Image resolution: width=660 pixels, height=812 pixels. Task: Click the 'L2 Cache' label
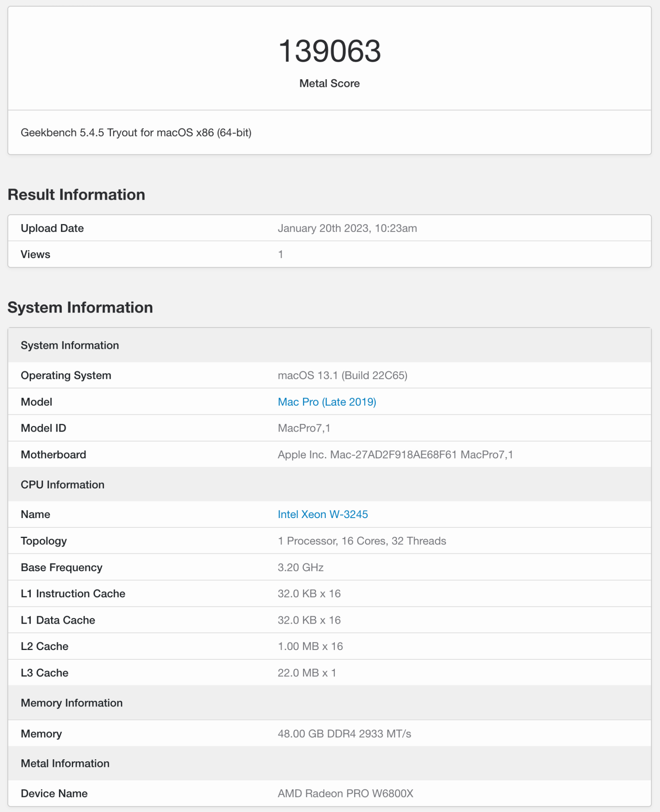coord(45,646)
